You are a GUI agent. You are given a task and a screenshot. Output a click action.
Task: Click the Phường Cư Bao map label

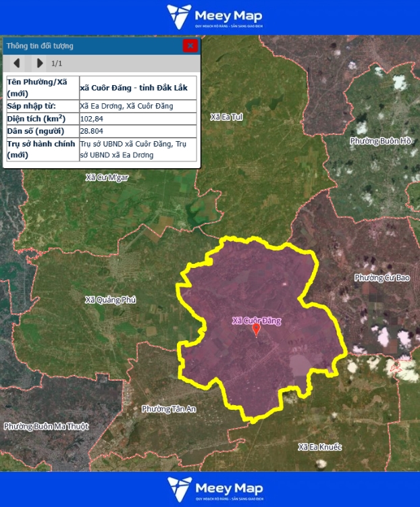coord(382,277)
